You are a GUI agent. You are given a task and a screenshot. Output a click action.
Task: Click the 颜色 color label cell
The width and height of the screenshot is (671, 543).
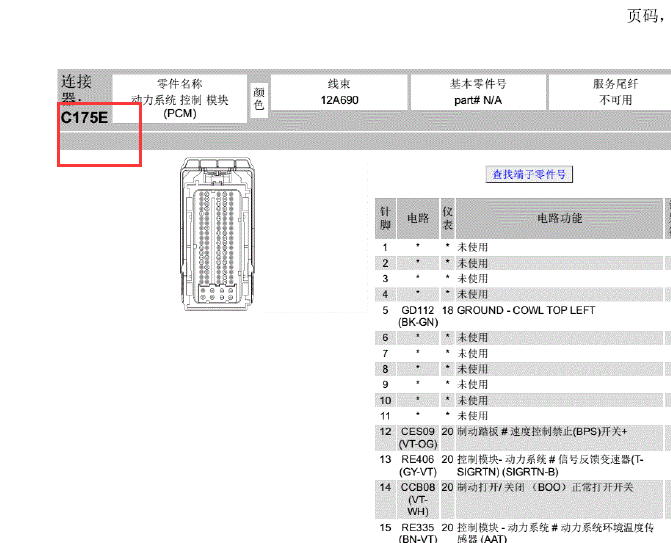(259, 99)
